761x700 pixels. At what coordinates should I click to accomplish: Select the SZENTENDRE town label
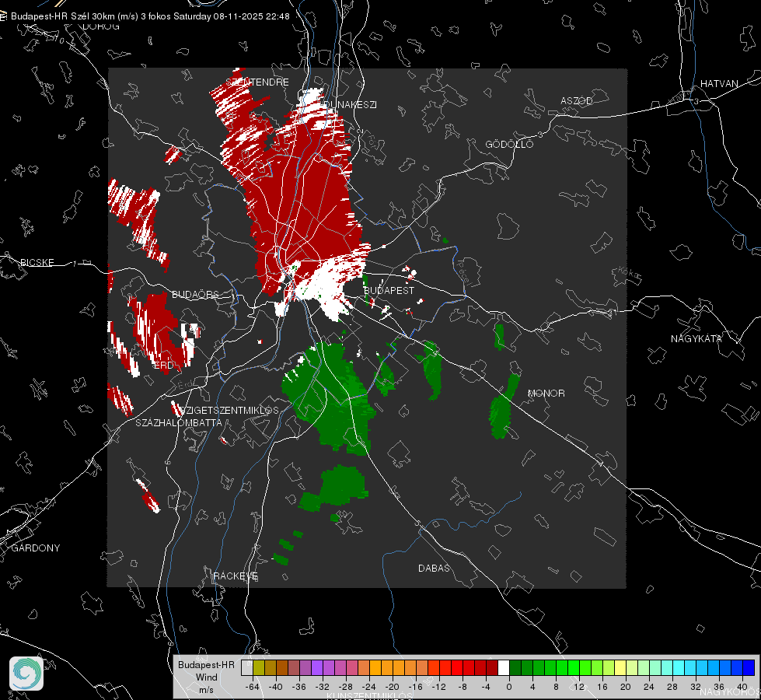[258, 82]
